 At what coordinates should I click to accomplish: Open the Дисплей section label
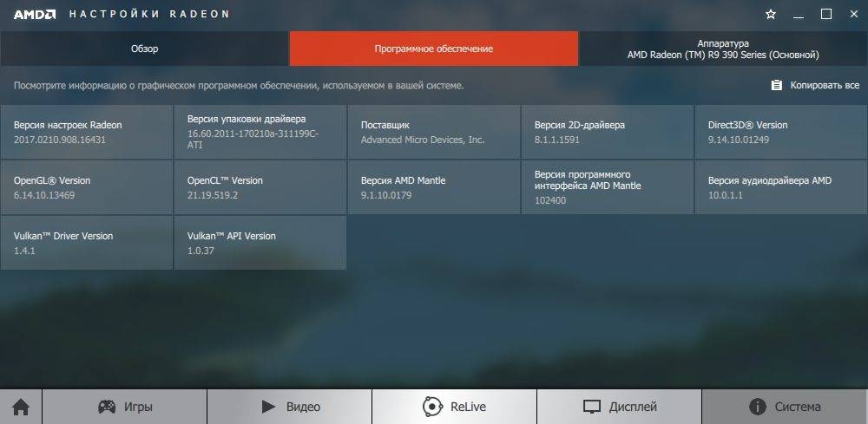click(633, 408)
